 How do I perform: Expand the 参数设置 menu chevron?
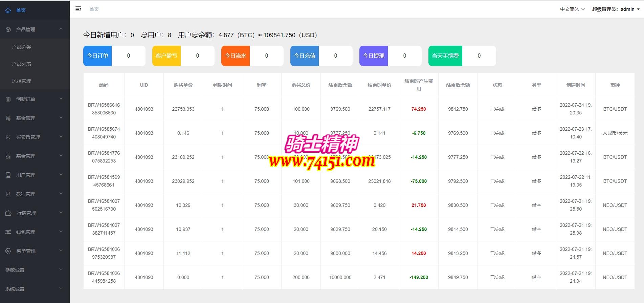[x=61, y=269]
